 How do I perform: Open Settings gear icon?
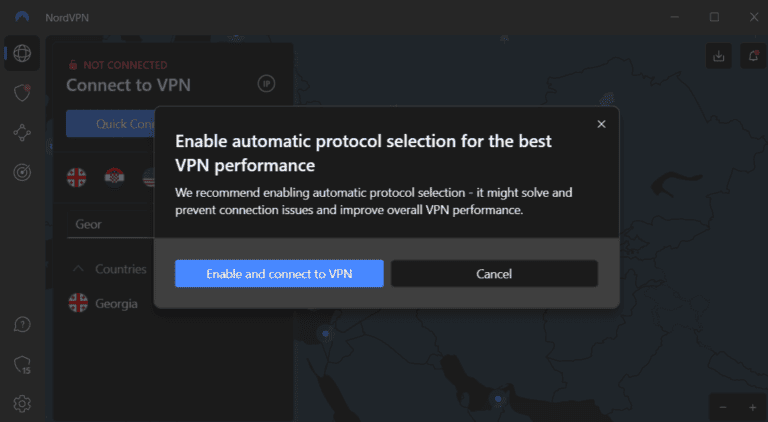click(22, 404)
